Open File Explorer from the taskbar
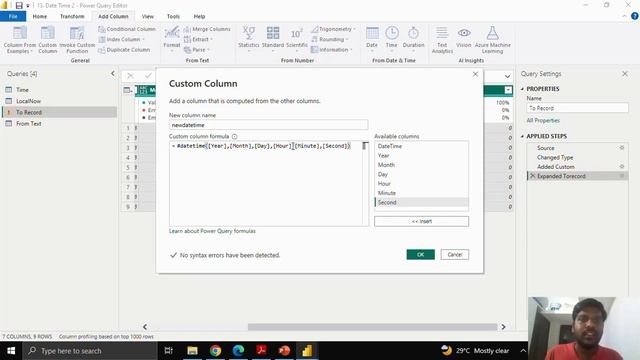640x360 pixels. click(x=192, y=351)
